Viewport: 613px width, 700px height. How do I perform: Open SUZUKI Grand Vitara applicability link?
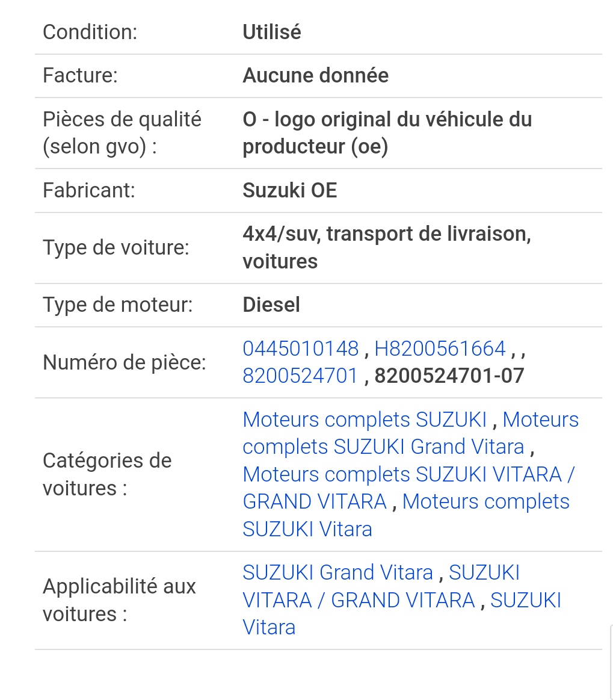(337, 573)
